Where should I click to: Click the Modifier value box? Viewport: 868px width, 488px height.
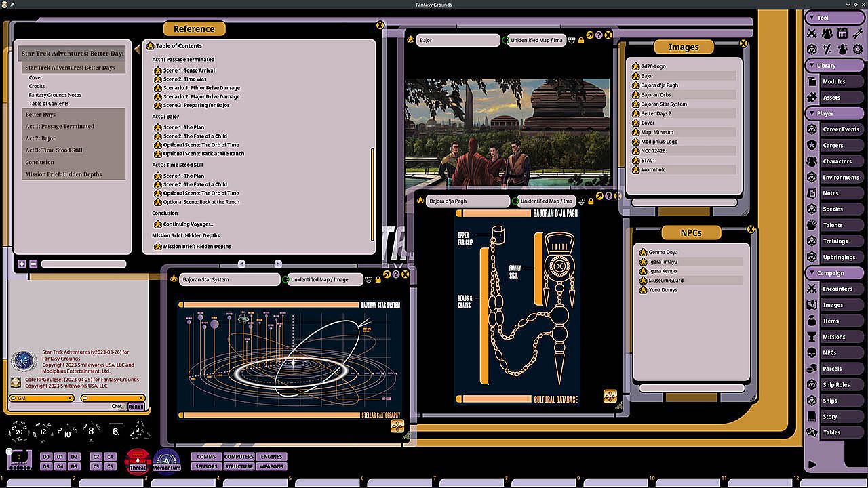click(x=19, y=458)
